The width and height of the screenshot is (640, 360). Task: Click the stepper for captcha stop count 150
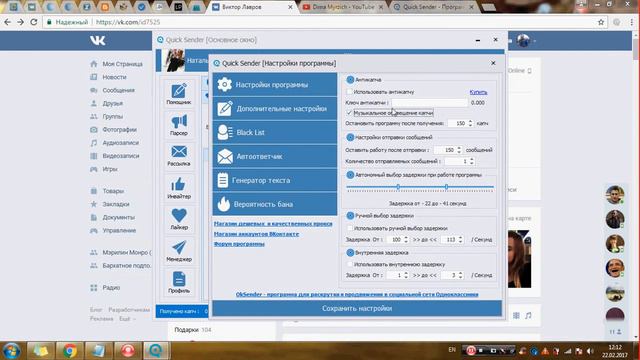[470, 123]
